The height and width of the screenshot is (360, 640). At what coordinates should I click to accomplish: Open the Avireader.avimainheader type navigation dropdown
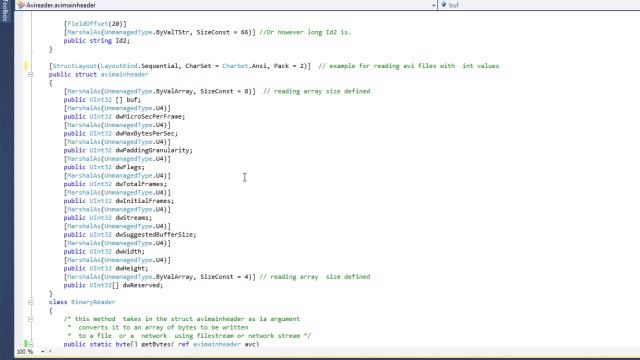click(433, 5)
